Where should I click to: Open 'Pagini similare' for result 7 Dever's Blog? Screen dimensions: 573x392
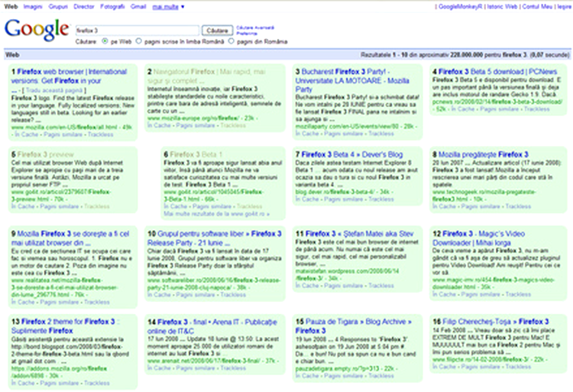click(344, 199)
